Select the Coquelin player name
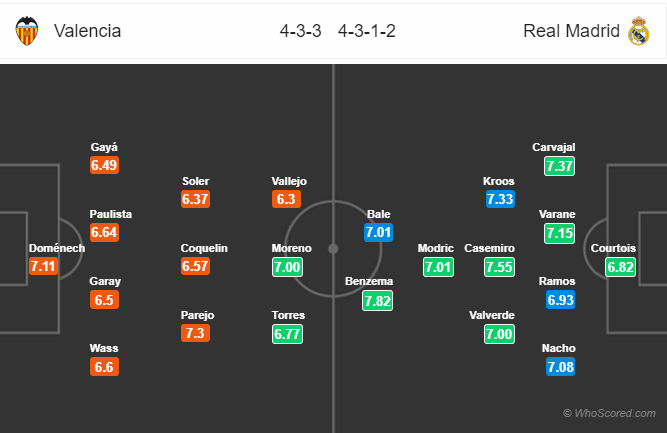This screenshot has height=433, width=667. coord(204,248)
